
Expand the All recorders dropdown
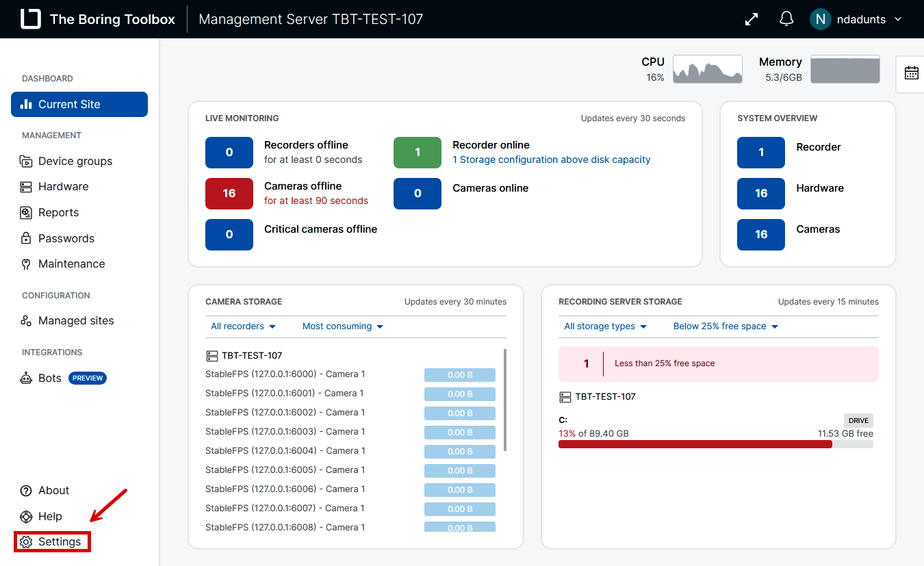[243, 326]
